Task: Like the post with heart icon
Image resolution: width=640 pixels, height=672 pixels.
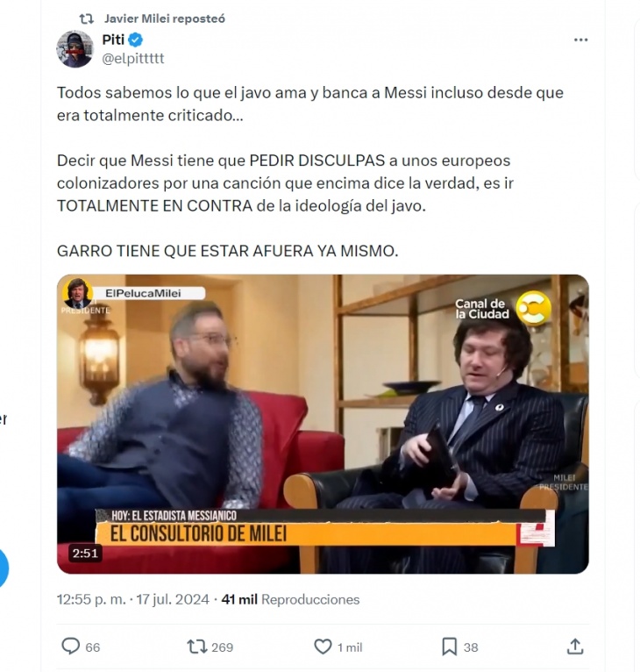Action: [x=323, y=647]
